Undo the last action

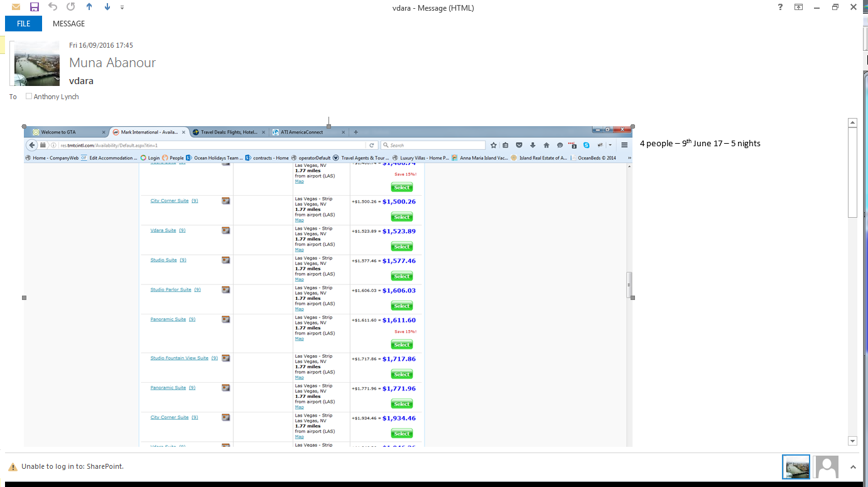53,7
